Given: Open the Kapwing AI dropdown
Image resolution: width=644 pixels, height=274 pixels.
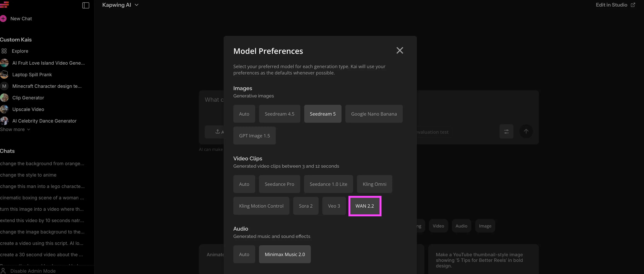Looking at the screenshot, I should click(120, 5).
